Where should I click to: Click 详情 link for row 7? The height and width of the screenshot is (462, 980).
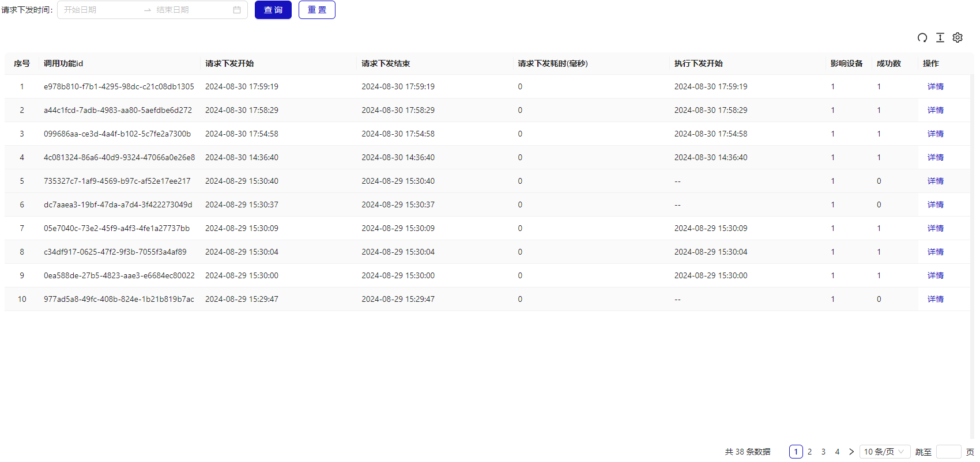pyautogui.click(x=935, y=228)
